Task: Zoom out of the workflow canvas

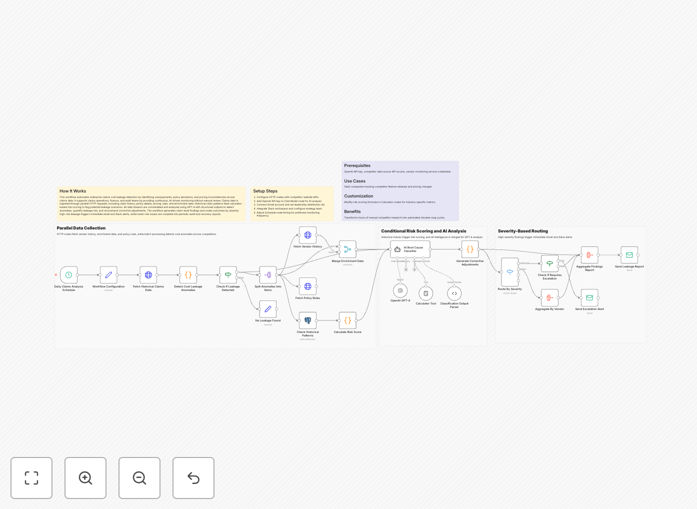Action: 139,478
